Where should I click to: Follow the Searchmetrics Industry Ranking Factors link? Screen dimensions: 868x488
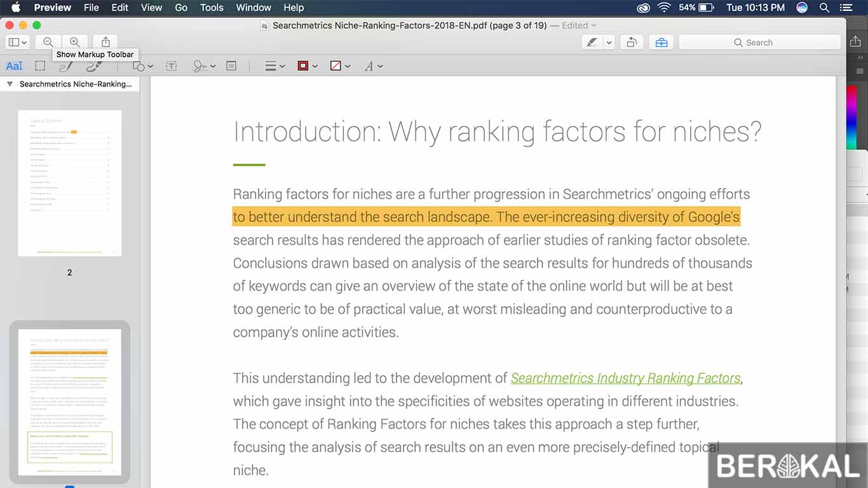pos(626,378)
